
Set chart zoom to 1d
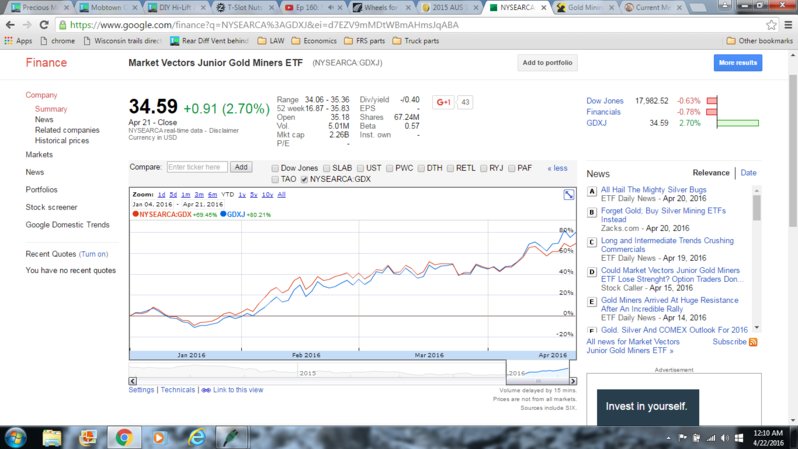(x=161, y=194)
